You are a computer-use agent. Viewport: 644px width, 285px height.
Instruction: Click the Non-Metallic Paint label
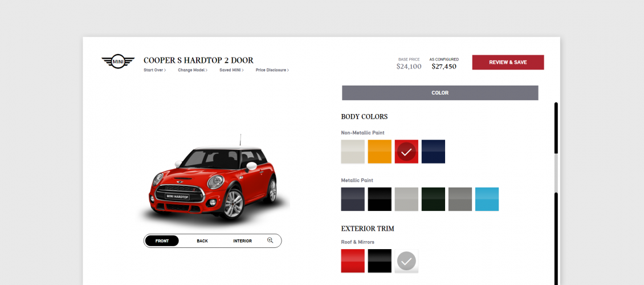[362, 133]
